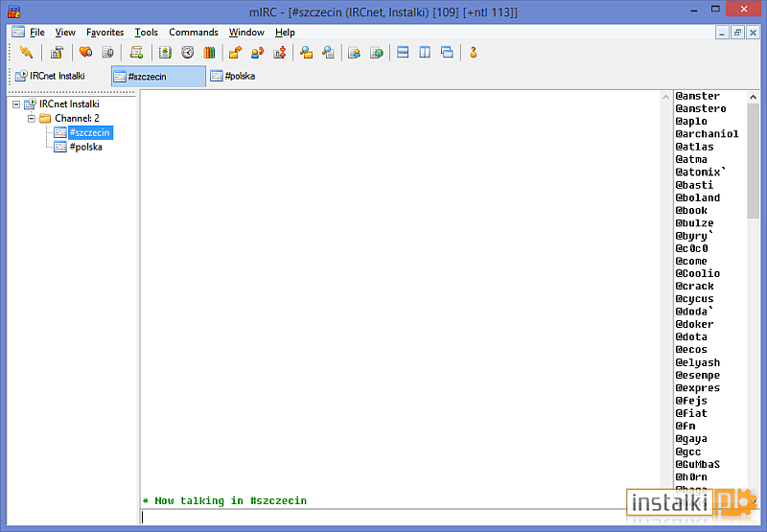The image size is (767, 532).
Task: Open the Timer clock icon
Action: (187, 53)
